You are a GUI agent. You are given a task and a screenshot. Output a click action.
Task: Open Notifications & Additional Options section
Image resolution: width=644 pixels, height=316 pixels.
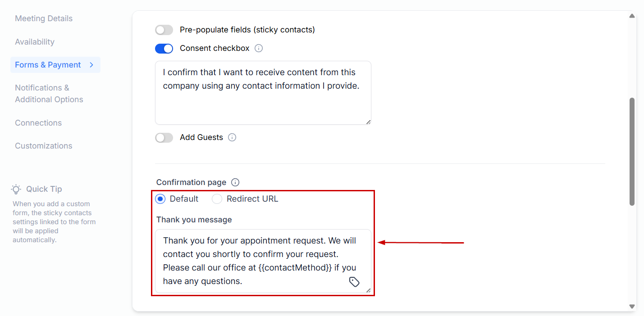[x=49, y=94]
